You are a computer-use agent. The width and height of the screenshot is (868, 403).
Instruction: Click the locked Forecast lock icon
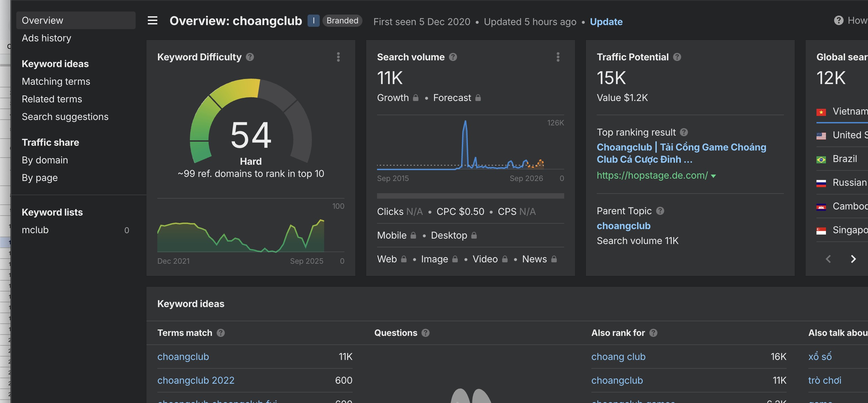pyautogui.click(x=478, y=98)
